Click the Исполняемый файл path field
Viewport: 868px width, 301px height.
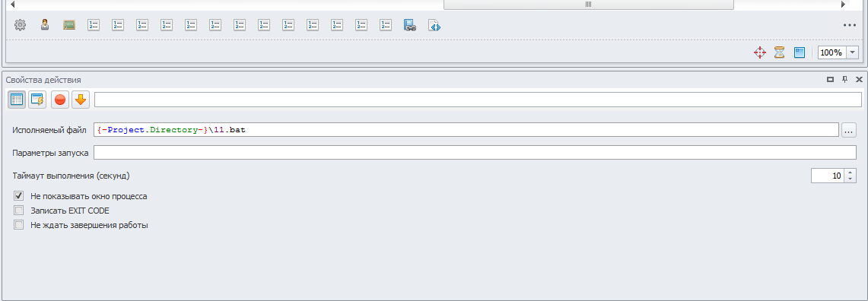tap(466, 130)
